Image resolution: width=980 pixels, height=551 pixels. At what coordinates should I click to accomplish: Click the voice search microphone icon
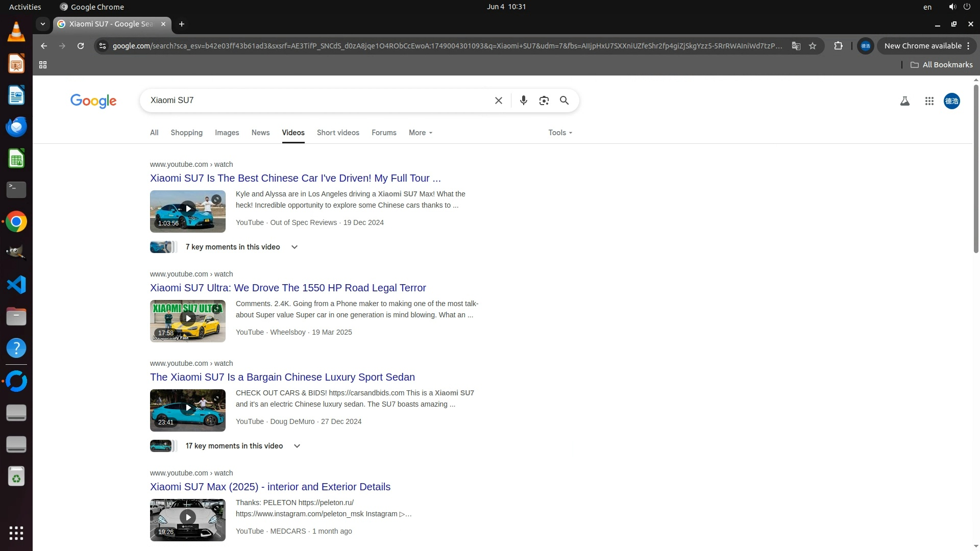(x=523, y=101)
